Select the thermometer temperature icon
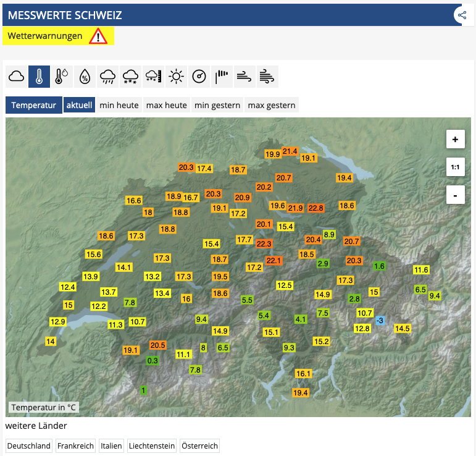476x456 pixels. point(39,77)
